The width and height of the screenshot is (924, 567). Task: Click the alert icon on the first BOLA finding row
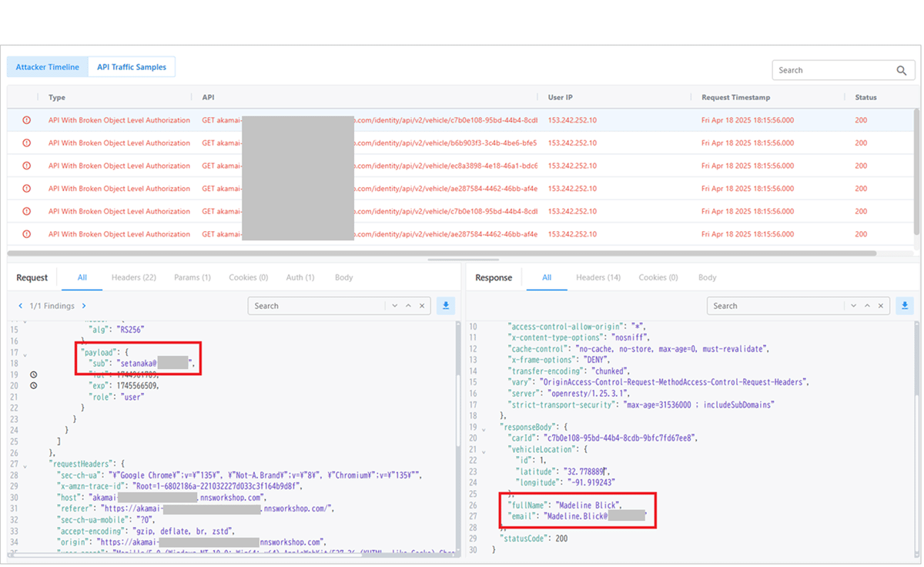(x=28, y=120)
